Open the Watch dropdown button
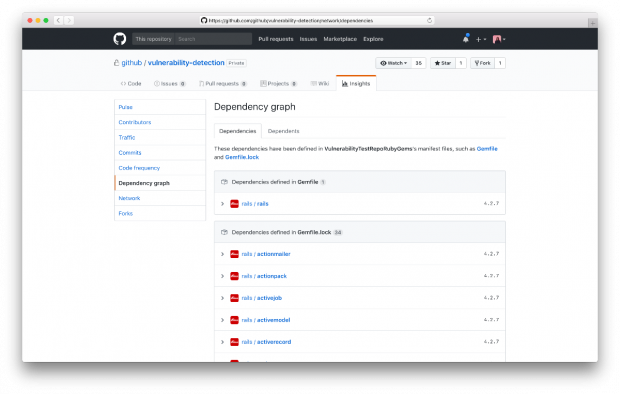620x394 pixels. pos(393,63)
